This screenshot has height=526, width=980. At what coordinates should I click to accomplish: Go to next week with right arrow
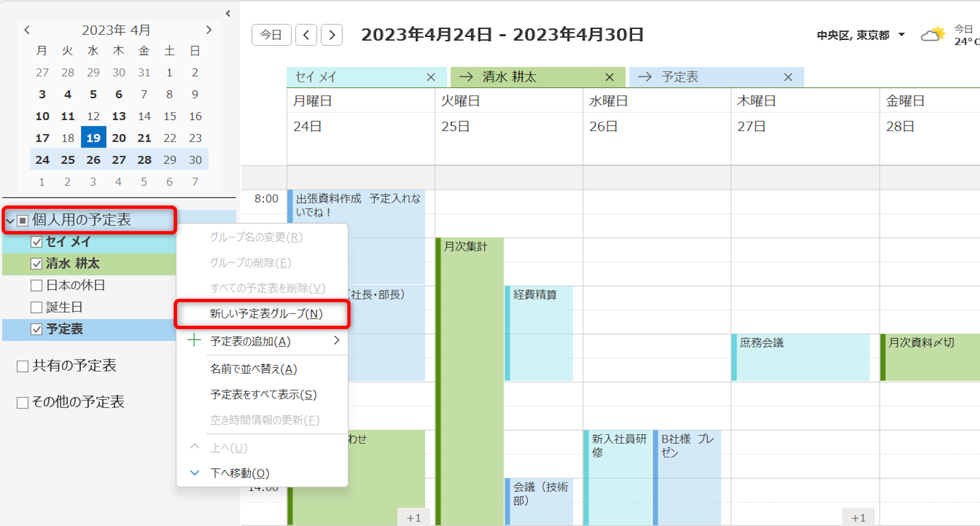coord(332,35)
